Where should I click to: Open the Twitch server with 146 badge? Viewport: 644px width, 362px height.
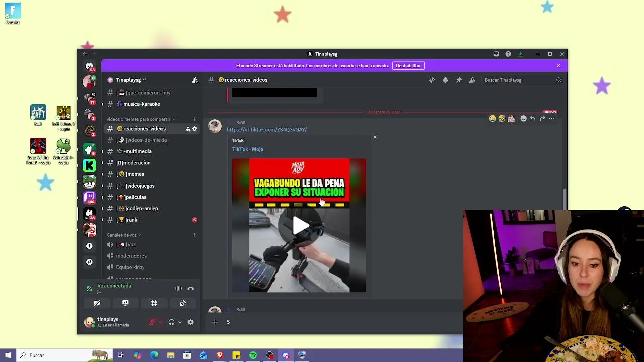coord(89,197)
